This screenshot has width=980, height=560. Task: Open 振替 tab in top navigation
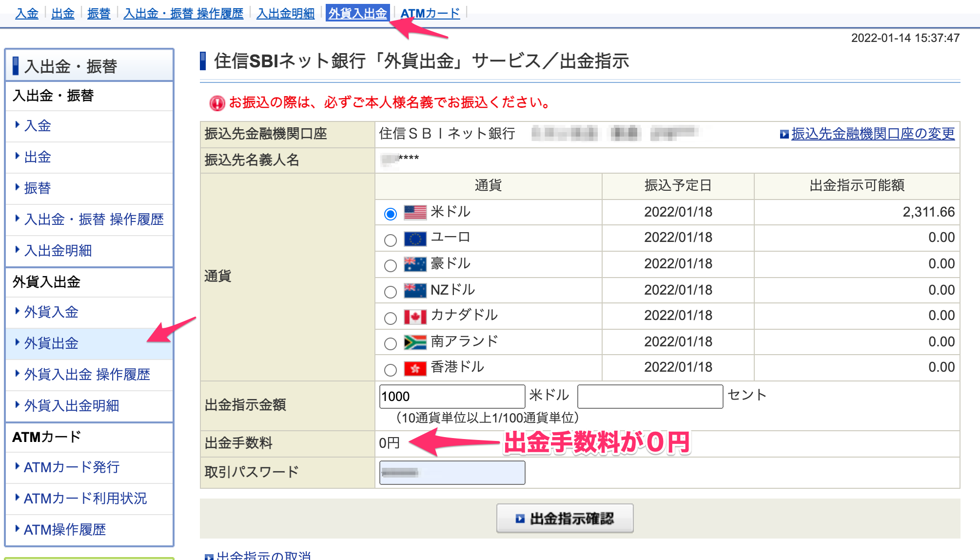(x=99, y=13)
